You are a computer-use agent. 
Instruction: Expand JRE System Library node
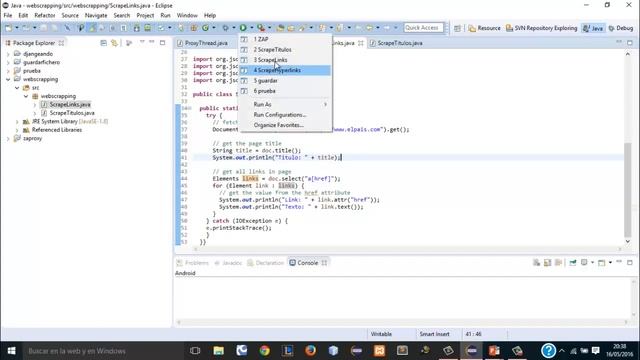pyautogui.click(x=17, y=122)
